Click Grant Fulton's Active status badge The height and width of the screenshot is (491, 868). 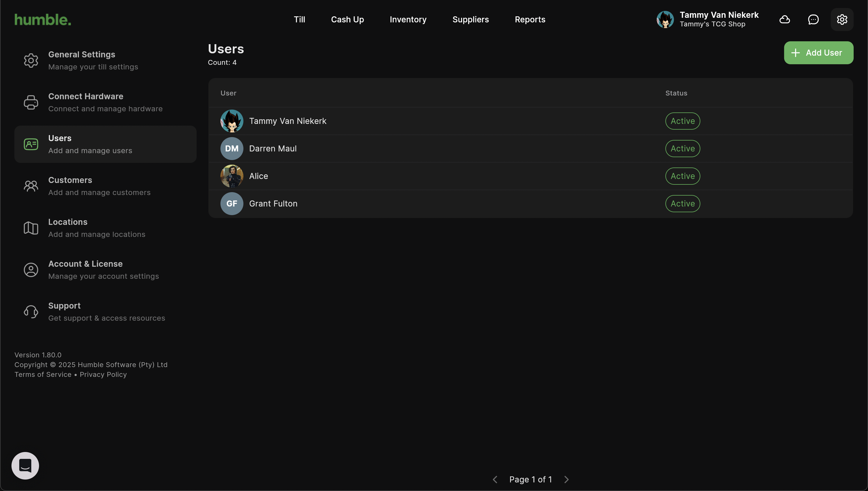pos(682,204)
